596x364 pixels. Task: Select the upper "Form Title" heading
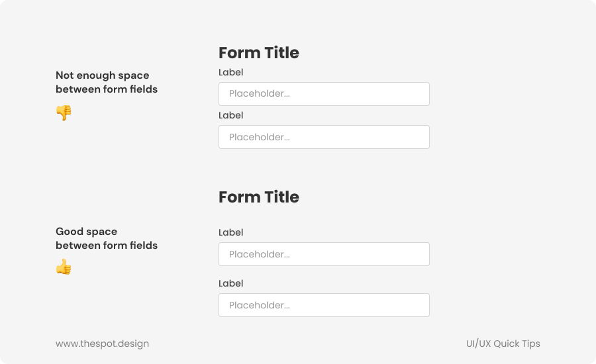(259, 53)
